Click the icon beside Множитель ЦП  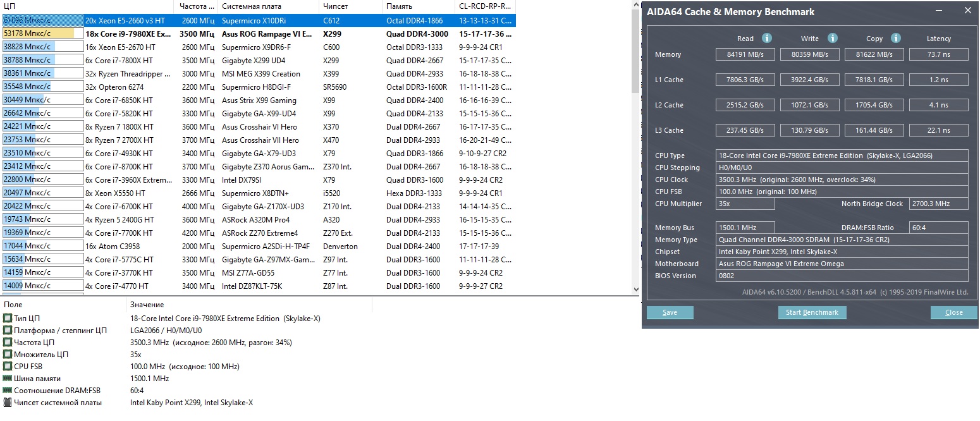coord(8,355)
